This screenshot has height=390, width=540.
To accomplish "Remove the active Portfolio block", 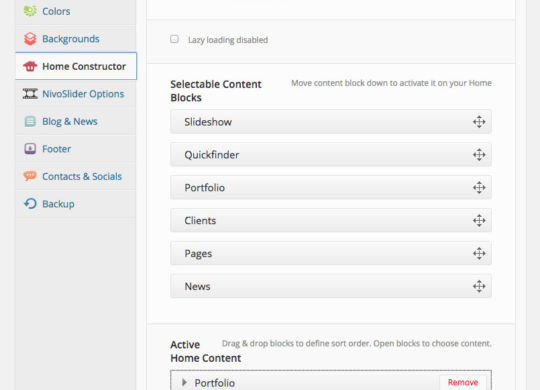I will click(x=463, y=382).
